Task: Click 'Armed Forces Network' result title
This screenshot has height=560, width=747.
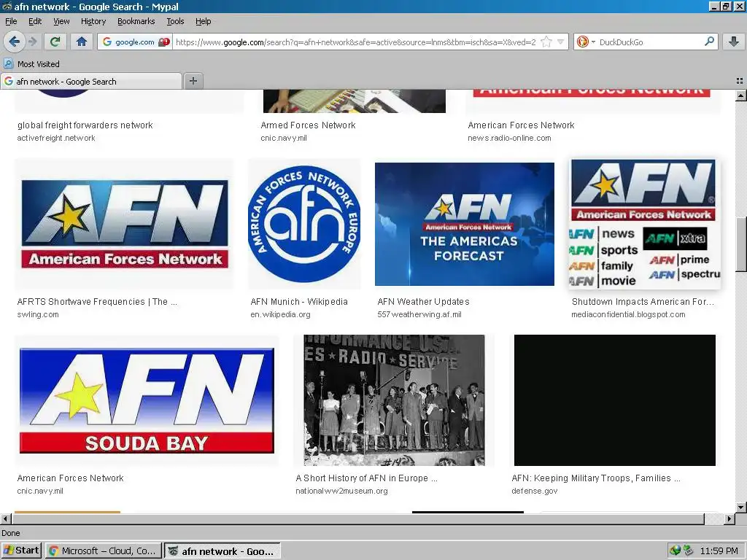Action: (x=309, y=125)
